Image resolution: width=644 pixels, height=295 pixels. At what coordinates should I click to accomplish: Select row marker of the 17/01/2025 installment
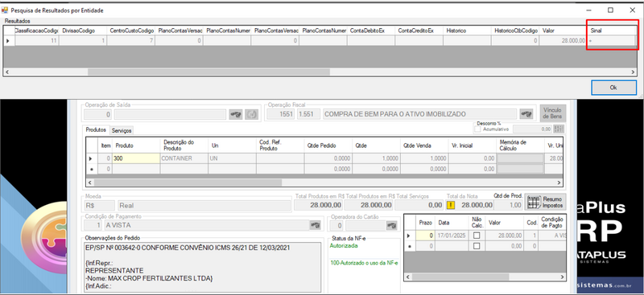[409, 236]
